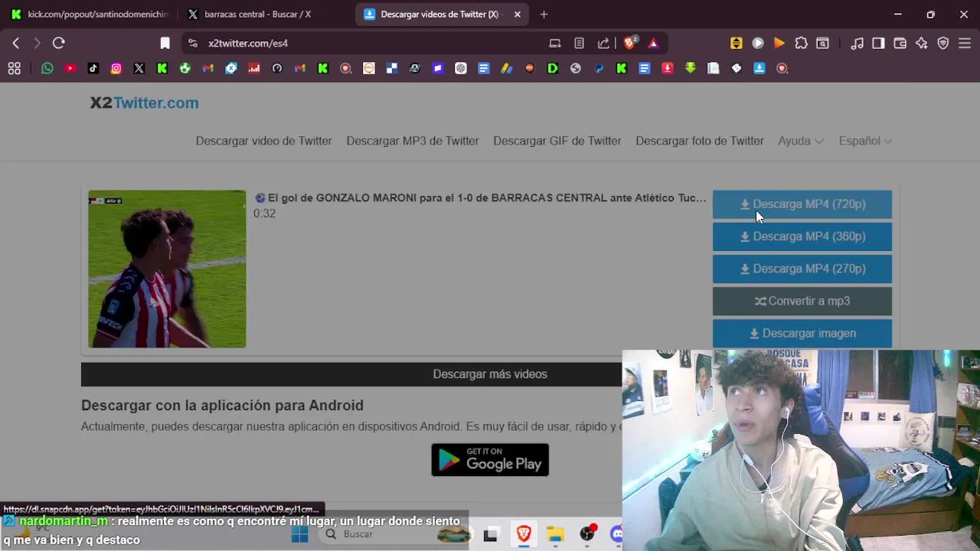980x551 pixels.
Task: Expand the Ayuda dropdown menu
Action: click(801, 141)
